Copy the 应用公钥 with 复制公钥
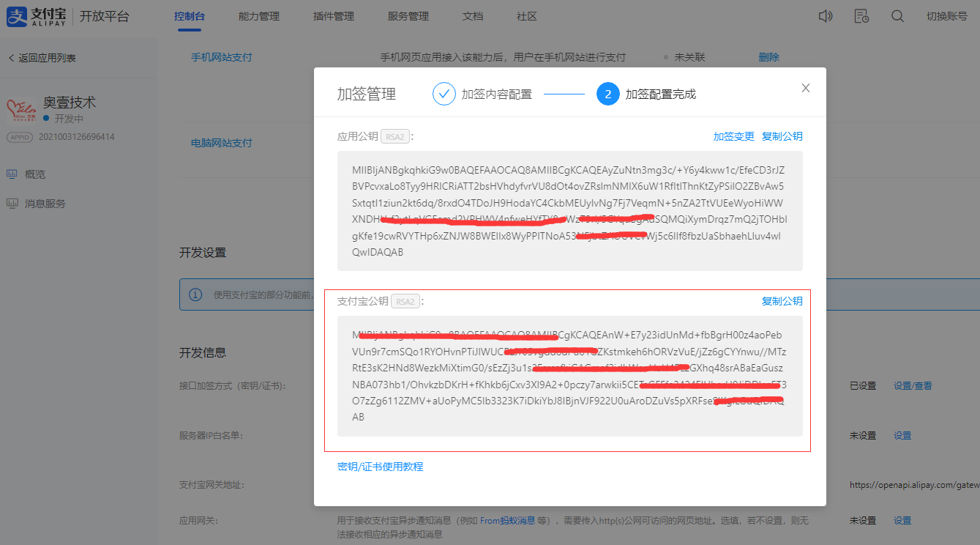The width and height of the screenshot is (980, 545). tap(782, 136)
